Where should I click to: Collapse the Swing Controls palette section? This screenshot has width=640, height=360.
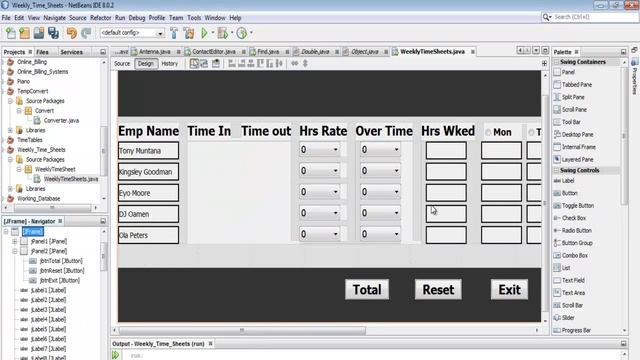click(x=556, y=170)
